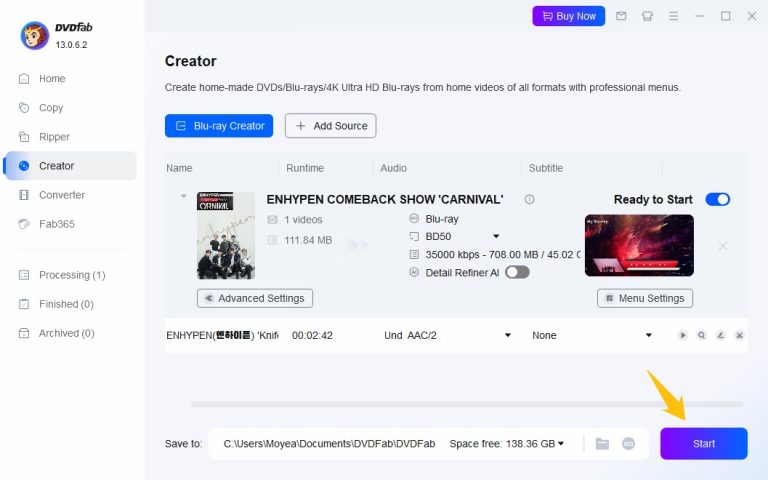Play the ENHYPEN Knife video preview
This screenshot has height=480, width=768.
682,336
